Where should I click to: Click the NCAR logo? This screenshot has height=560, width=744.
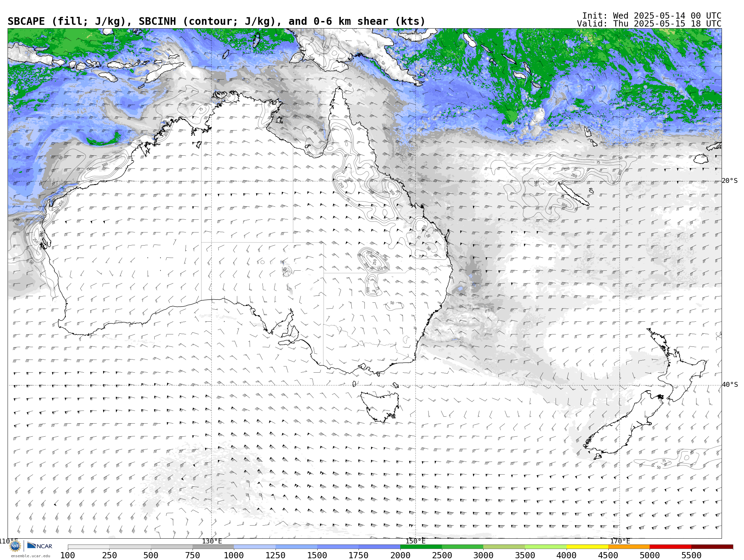coord(40,546)
